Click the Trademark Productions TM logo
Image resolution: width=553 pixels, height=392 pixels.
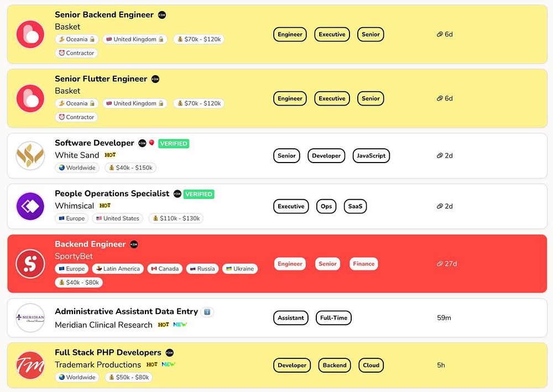[30, 365]
